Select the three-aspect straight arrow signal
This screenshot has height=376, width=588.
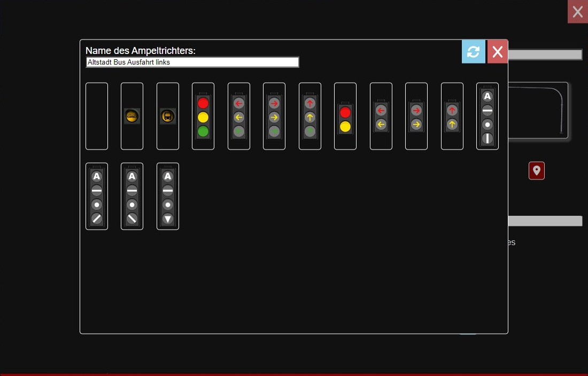310,116
